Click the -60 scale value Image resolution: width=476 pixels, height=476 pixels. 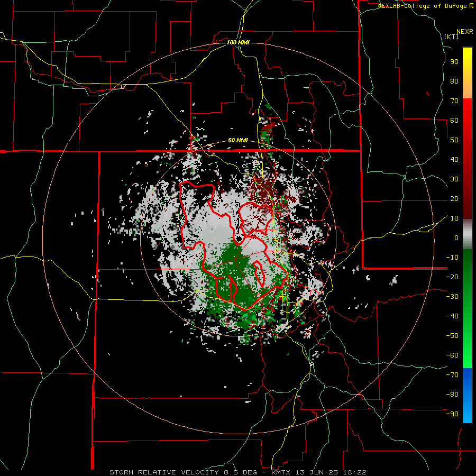(x=452, y=355)
